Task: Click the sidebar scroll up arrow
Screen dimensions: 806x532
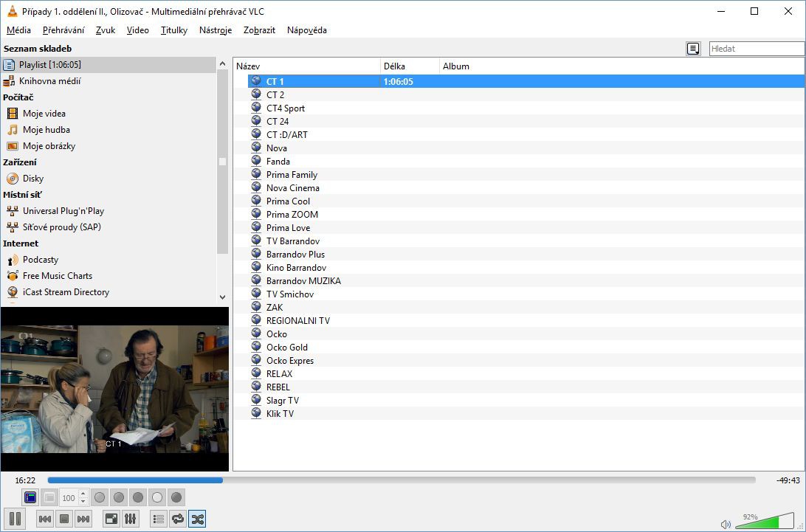Action: 223,63
